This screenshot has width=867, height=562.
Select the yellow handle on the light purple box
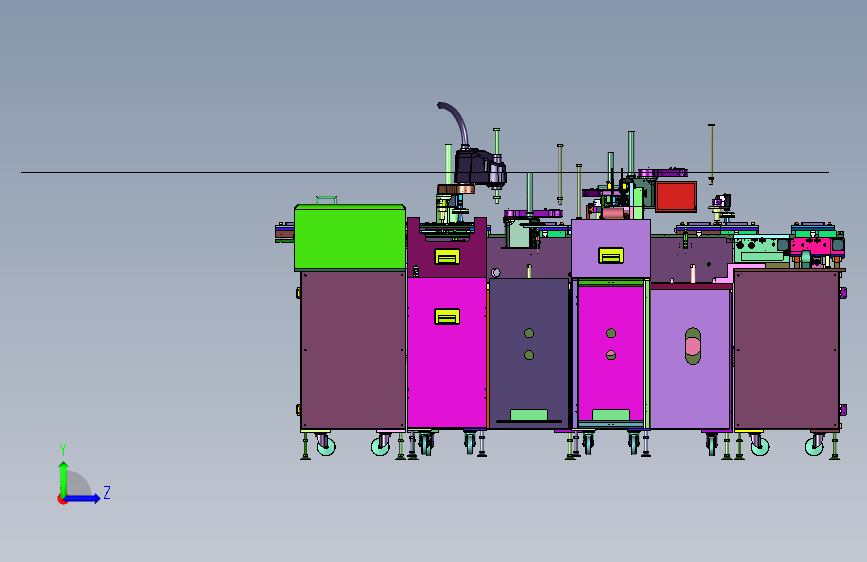coord(611,255)
